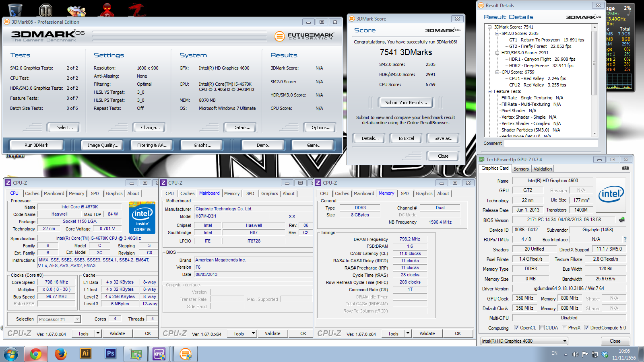Click the Result Details vertical scrollbar thumb
Image resolution: width=644 pixels, height=362 pixels.
coord(594,63)
